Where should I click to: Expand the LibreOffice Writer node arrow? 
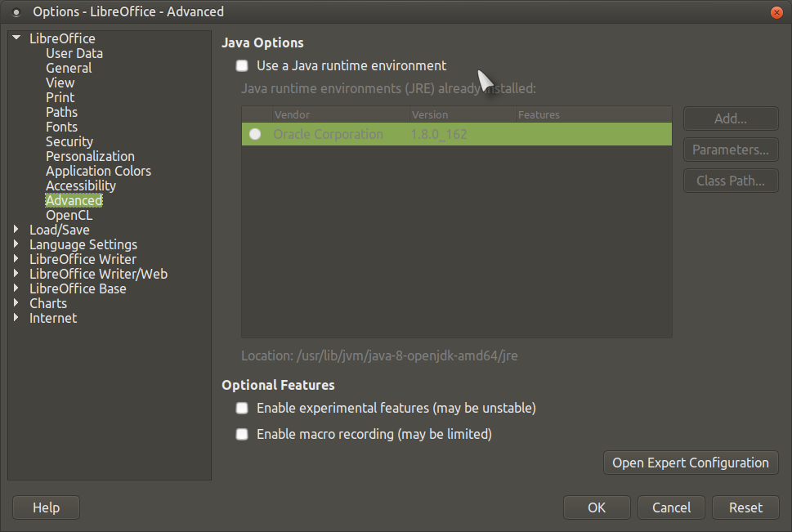tap(16, 259)
